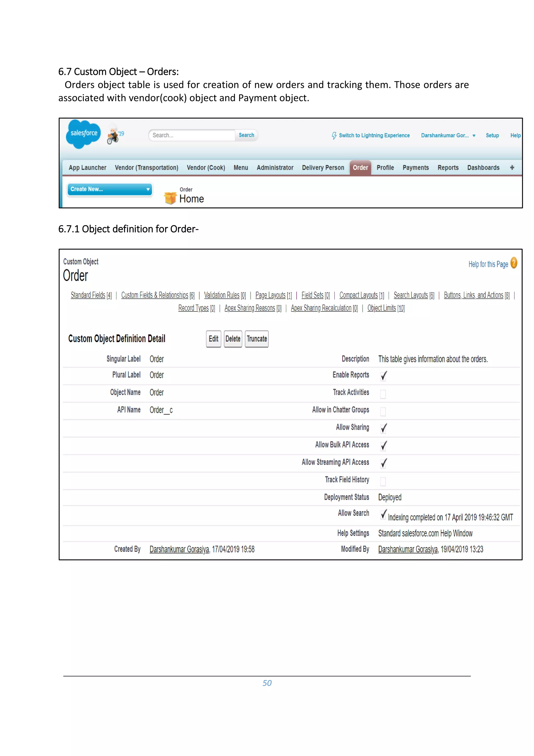Open the Create New dropdown
534x756 pixels.
point(110,189)
